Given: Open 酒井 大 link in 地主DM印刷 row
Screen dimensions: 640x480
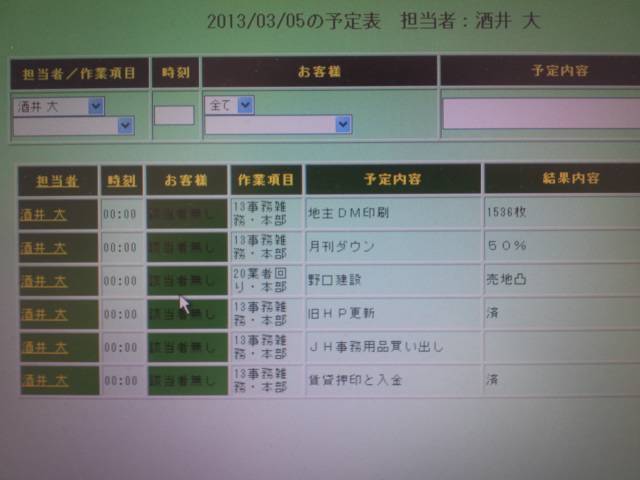Looking at the screenshot, I should [x=43, y=214].
